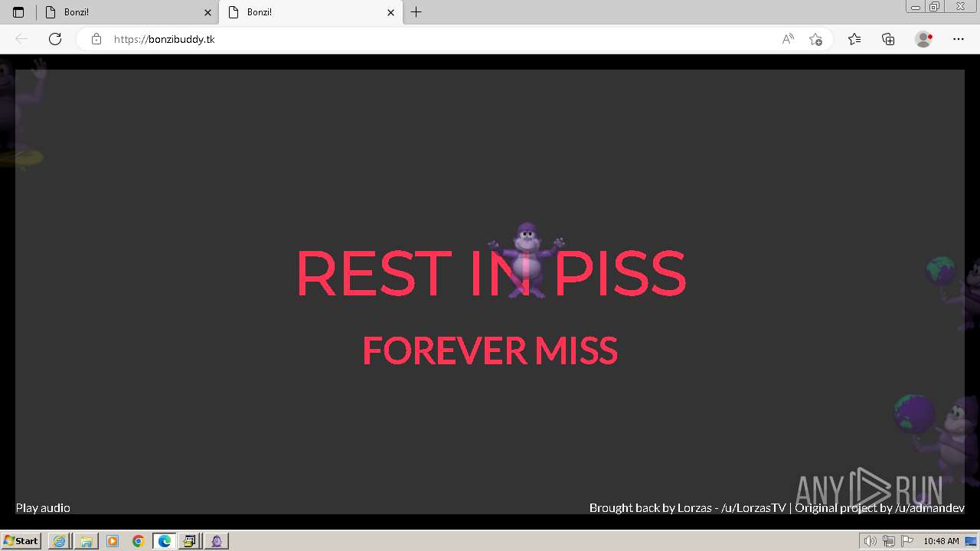Open Windows Start menu
Screen dimensions: 980x551
pyautogui.click(x=21, y=541)
